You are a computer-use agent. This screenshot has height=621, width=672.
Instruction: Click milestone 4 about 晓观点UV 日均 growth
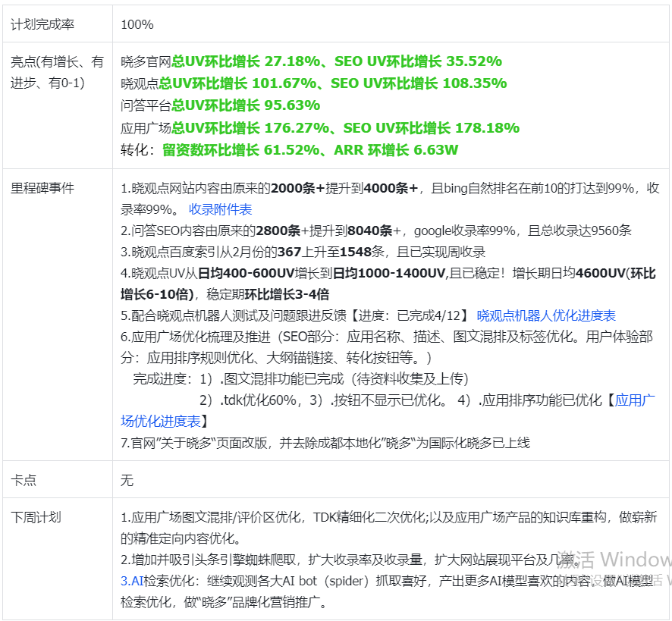point(388,284)
